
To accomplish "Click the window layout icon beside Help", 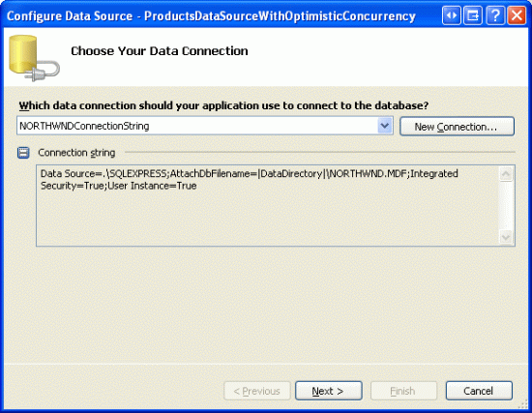I will pyautogui.click(x=473, y=15).
